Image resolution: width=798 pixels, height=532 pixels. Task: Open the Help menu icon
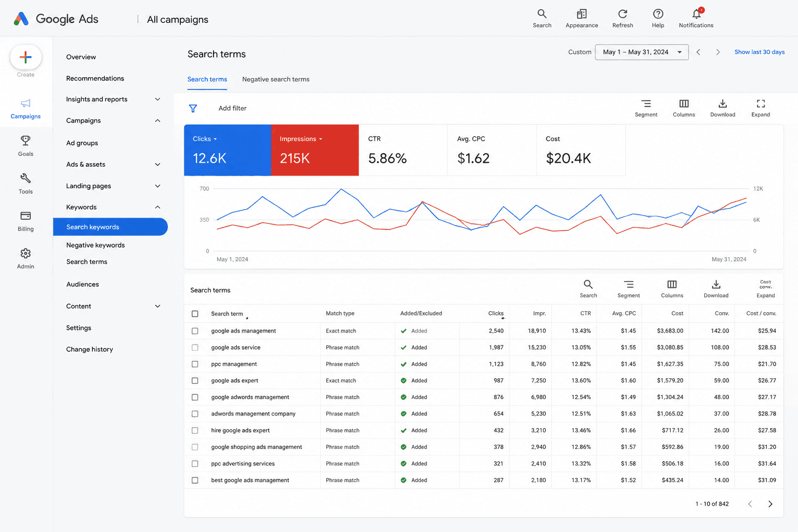tap(658, 18)
